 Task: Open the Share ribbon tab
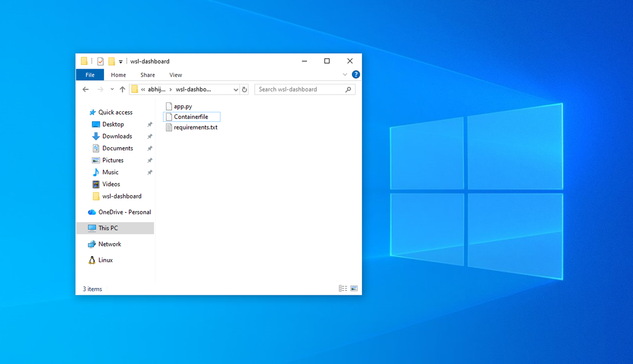(x=148, y=75)
